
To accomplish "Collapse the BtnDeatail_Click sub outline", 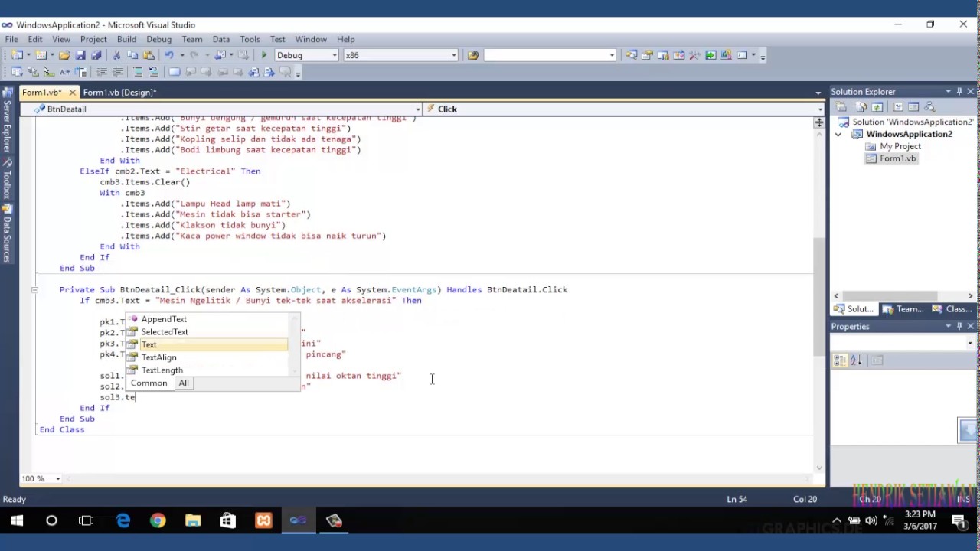I will [34, 290].
